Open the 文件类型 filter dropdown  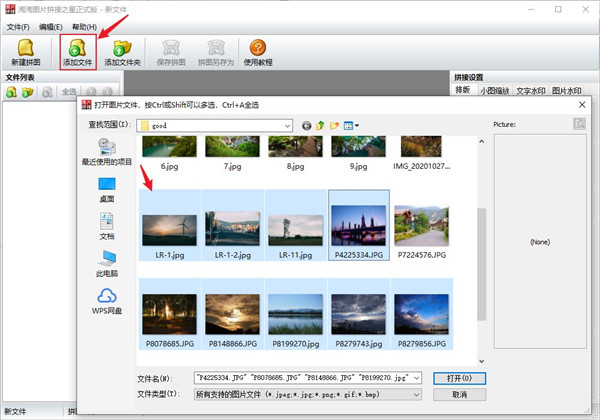[415, 394]
